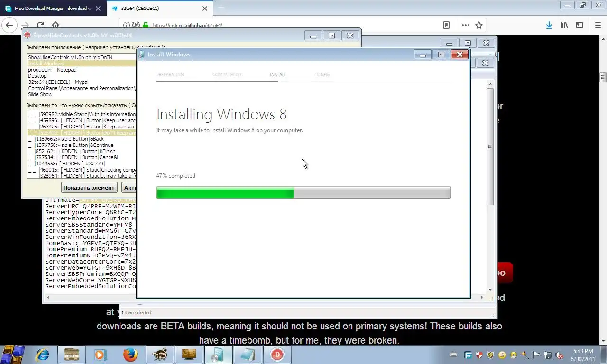
Task: Close the Free Download Manager tab
Action: click(99, 8)
